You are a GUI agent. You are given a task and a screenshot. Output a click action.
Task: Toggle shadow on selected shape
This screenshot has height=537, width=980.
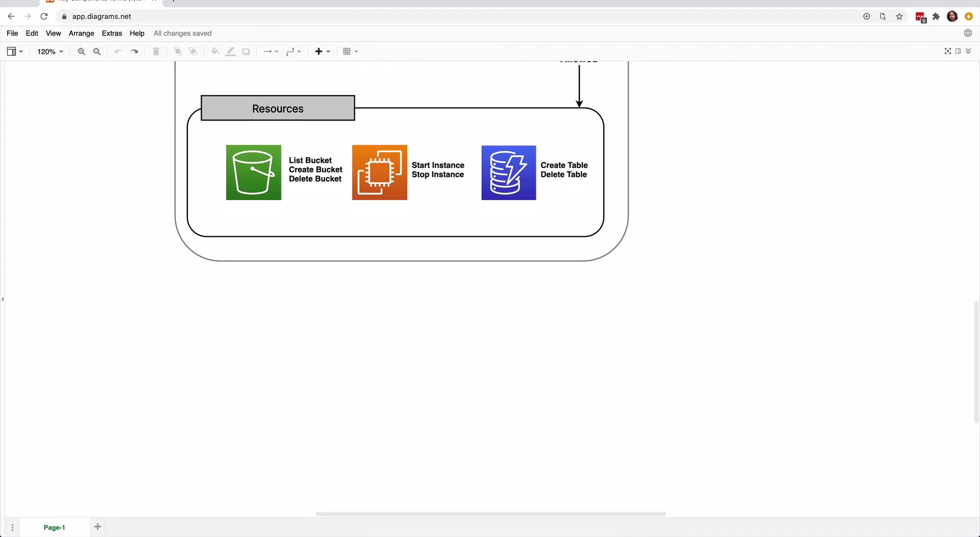tap(246, 52)
